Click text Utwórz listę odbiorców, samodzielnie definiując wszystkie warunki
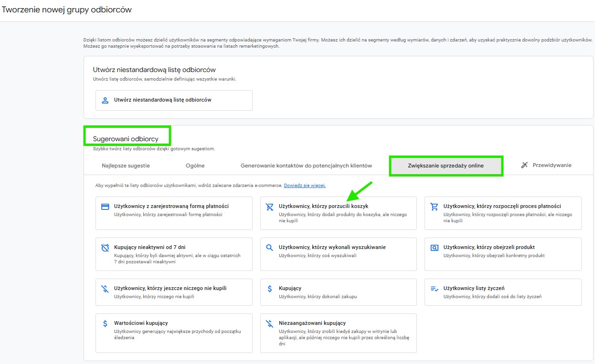Image resolution: width=595 pixels, height=364 pixels. 164,79
